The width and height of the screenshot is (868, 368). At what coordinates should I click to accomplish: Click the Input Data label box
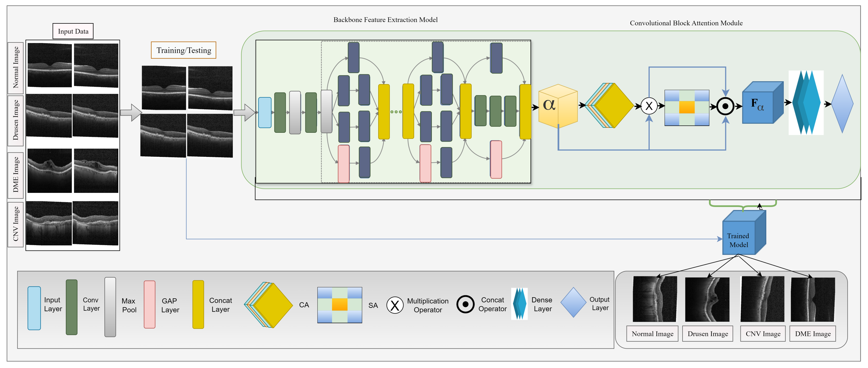coord(73,31)
